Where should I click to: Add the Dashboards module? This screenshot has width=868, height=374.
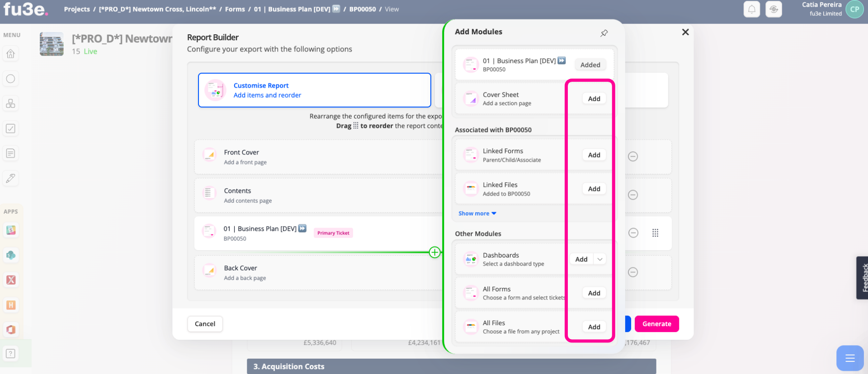(581, 259)
